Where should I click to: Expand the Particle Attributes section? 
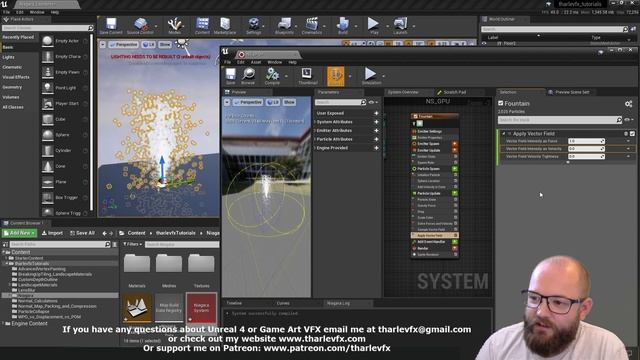click(x=315, y=139)
